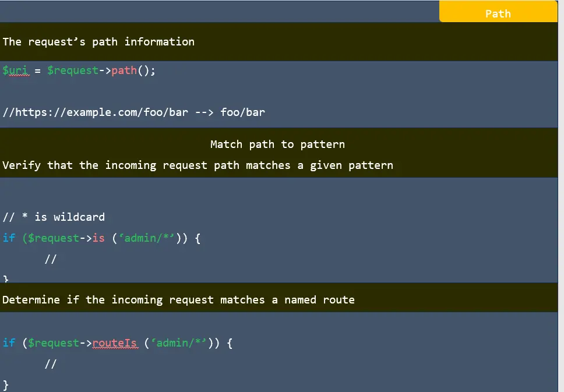Image resolution: width=564 pixels, height=392 pixels.
Task: Select the foo/bar output text
Action: point(243,112)
